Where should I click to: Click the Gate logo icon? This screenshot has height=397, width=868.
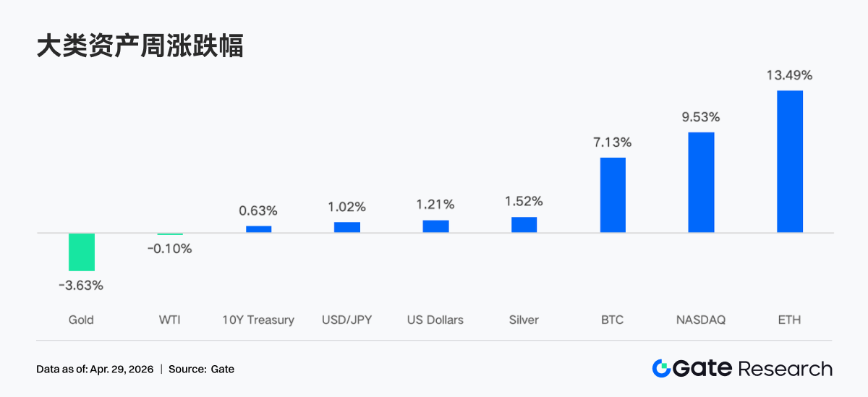660,369
